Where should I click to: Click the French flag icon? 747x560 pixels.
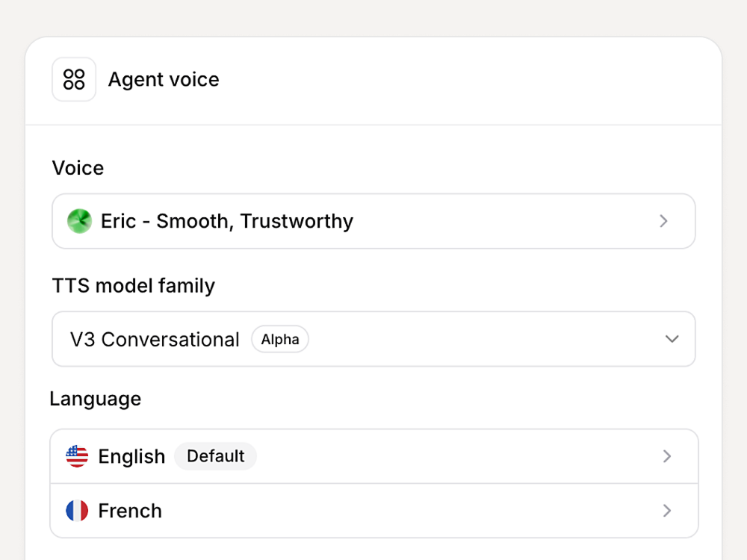pos(77,511)
